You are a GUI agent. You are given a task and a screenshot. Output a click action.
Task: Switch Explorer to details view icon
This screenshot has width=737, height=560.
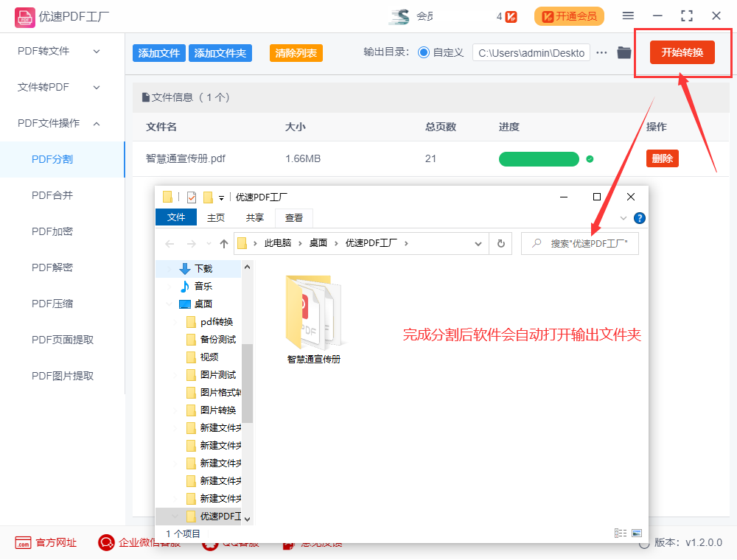(621, 533)
